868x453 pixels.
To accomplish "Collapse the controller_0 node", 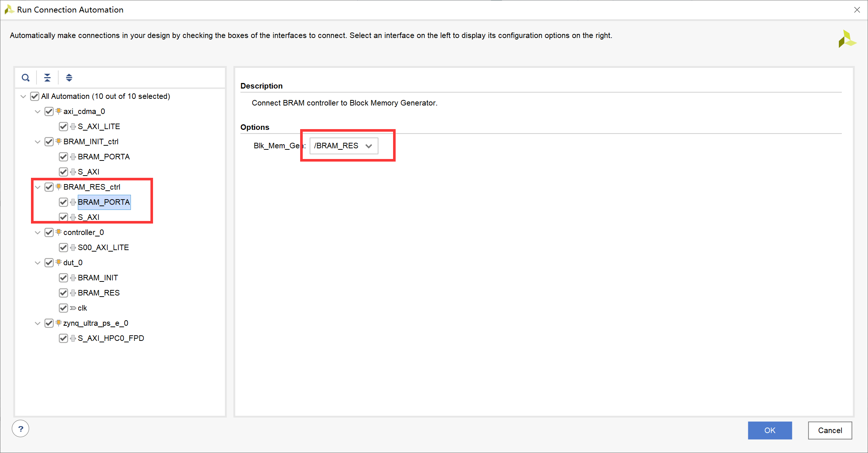I will (38, 232).
